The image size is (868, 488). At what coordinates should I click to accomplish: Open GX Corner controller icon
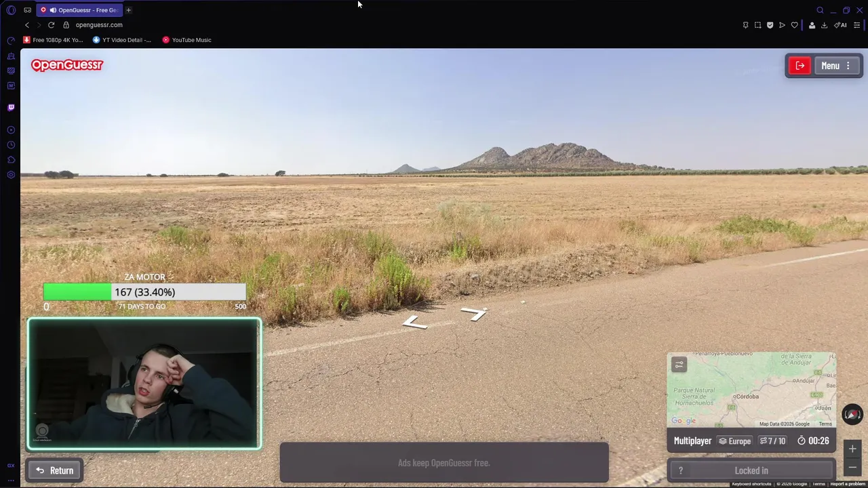tap(27, 10)
